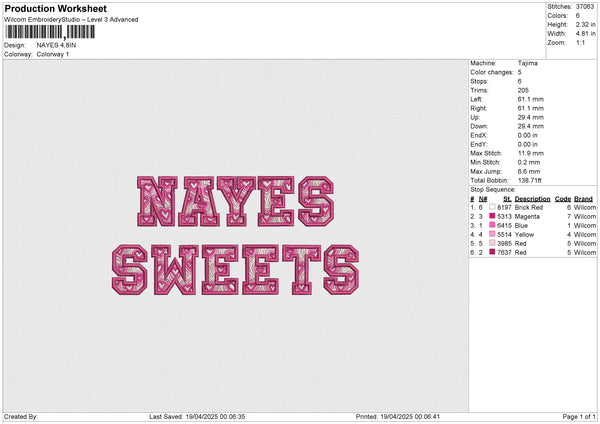Screen dimensions: 600x424
Task: Select the Red 3985 thread swatch
Action: 492,243
